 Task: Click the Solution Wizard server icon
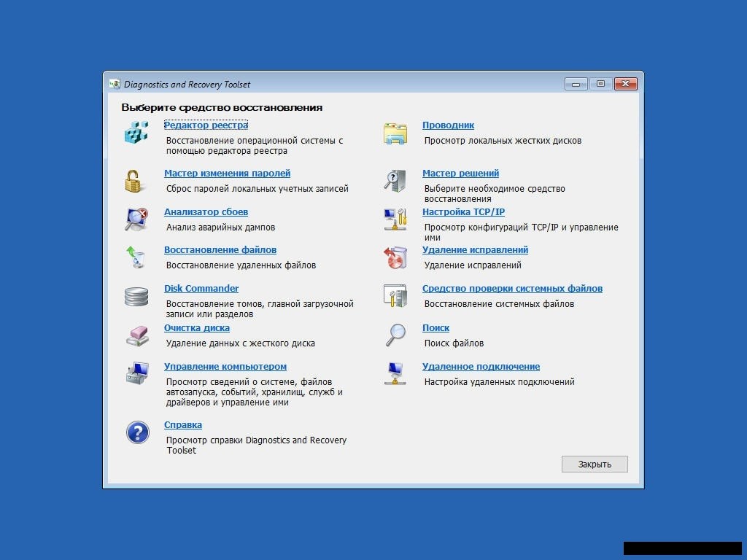tap(395, 181)
